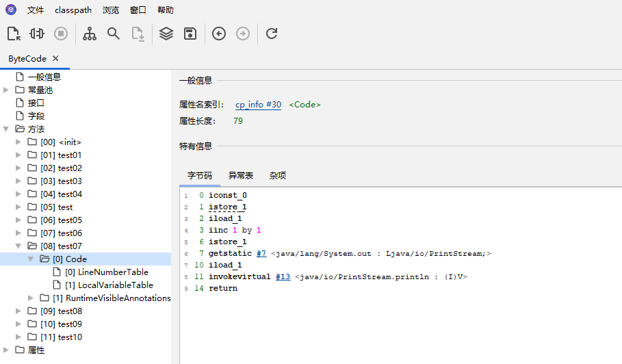The width and height of the screenshot is (622, 364).
Task: Expand the [05] test node arrow
Action: (x=18, y=207)
